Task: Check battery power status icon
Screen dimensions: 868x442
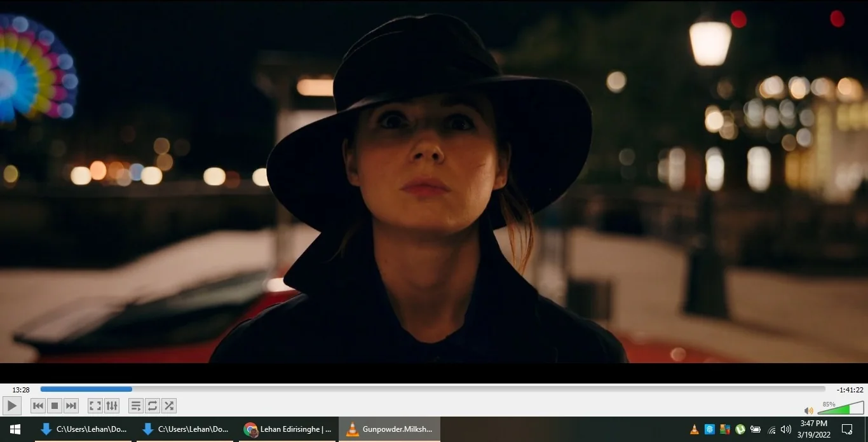Action: (x=756, y=429)
